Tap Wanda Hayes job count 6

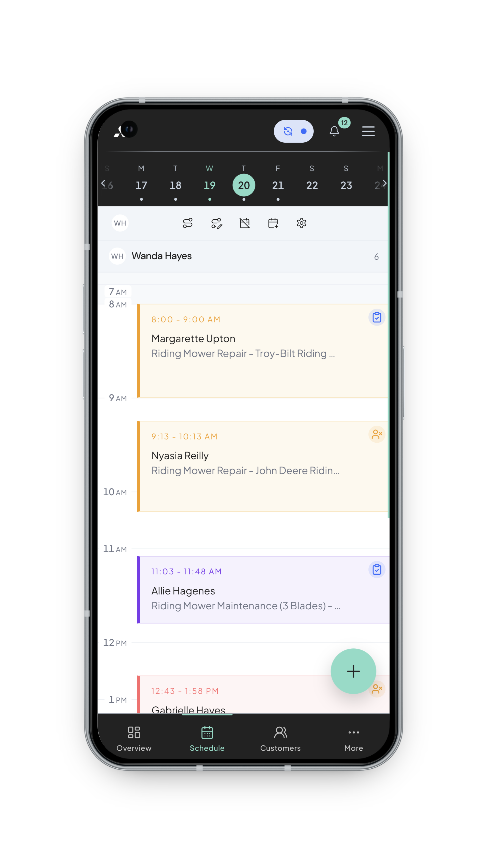[376, 257]
